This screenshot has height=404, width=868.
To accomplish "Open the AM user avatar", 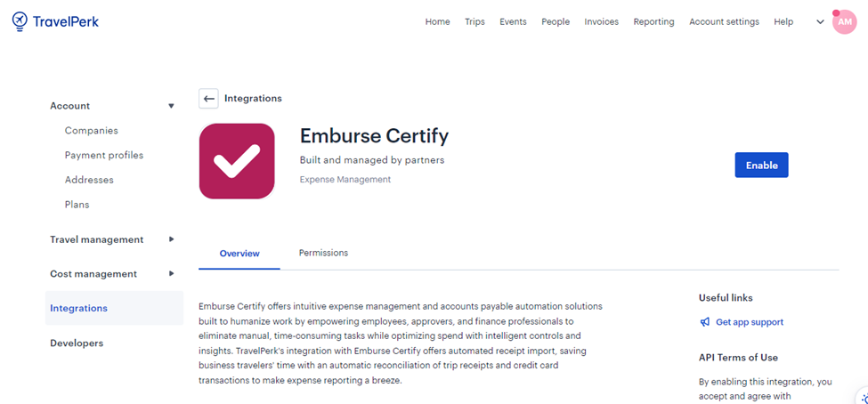I will pos(844,22).
